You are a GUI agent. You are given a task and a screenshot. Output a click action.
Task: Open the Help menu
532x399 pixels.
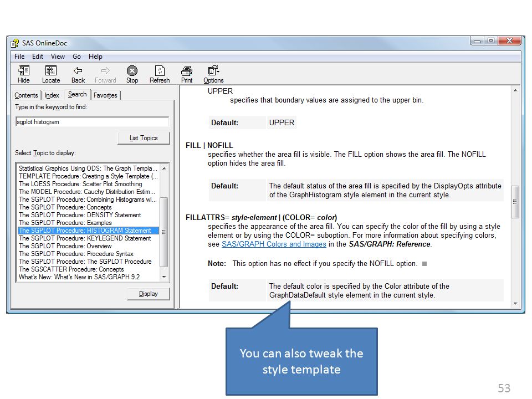pos(95,57)
